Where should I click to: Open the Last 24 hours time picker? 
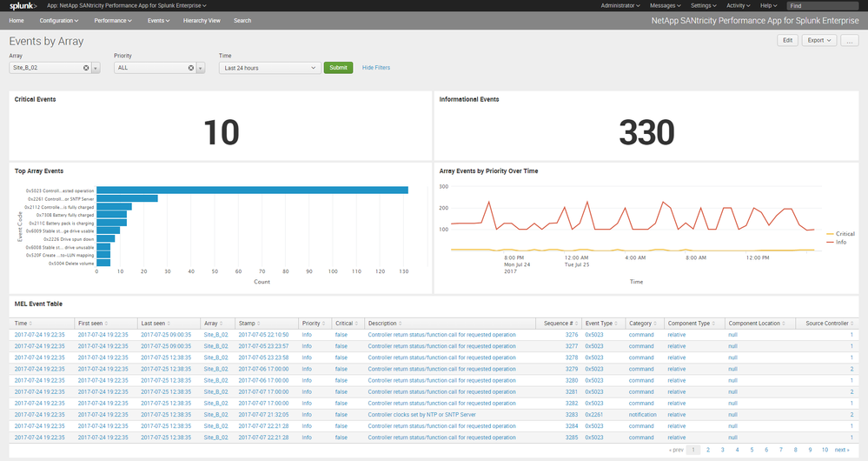269,68
